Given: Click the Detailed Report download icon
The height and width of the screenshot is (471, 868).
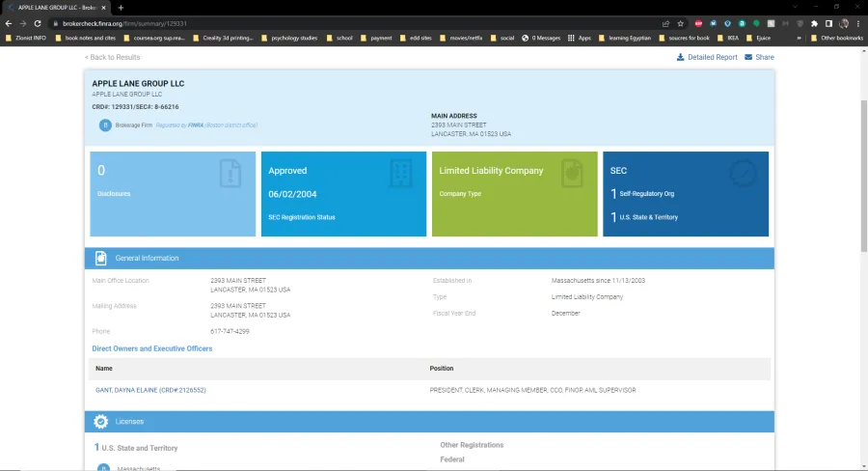Looking at the screenshot, I should (x=680, y=57).
